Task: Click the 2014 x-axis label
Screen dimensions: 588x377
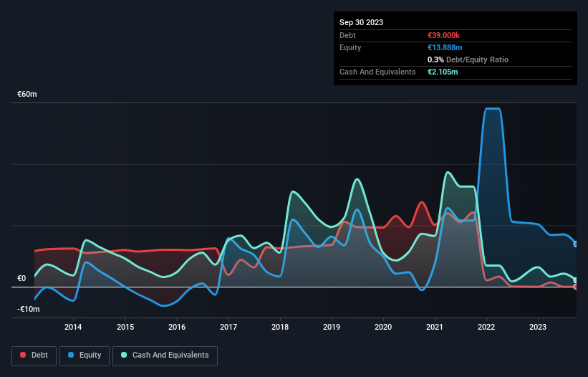Action: pos(73,327)
